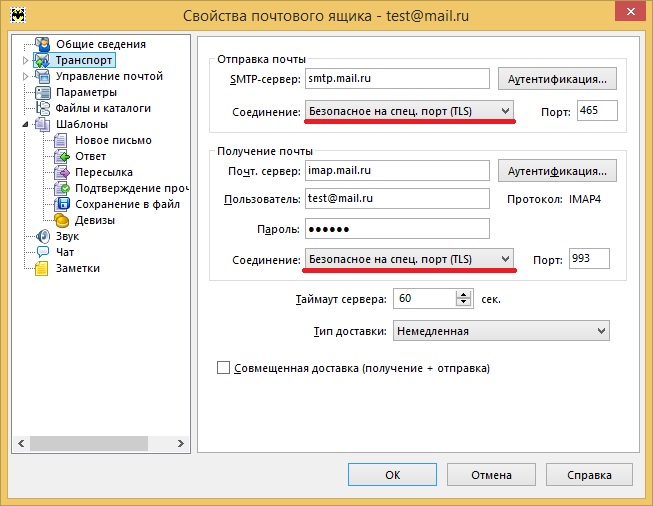The height and width of the screenshot is (506, 653).
Task: Click the SMTP Порт field 465
Action: [x=597, y=111]
